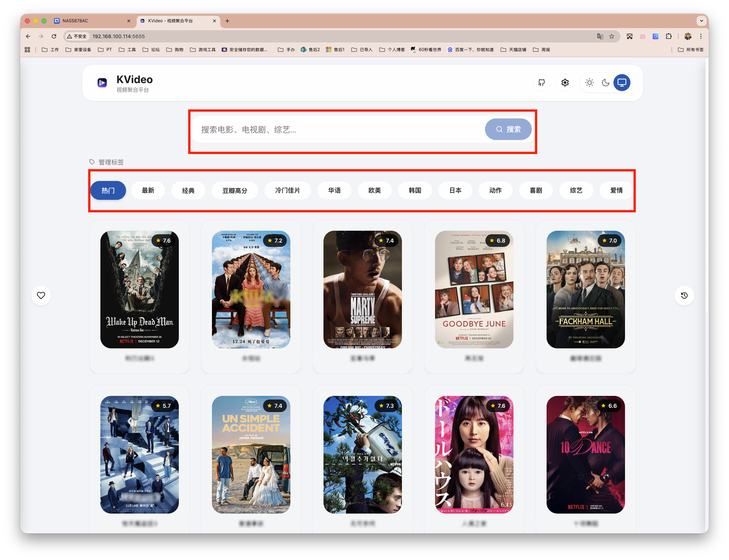The width and height of the screenshot is (729, 560).
Task: Switch to dark theme moon icon
Action: point(606,83)
